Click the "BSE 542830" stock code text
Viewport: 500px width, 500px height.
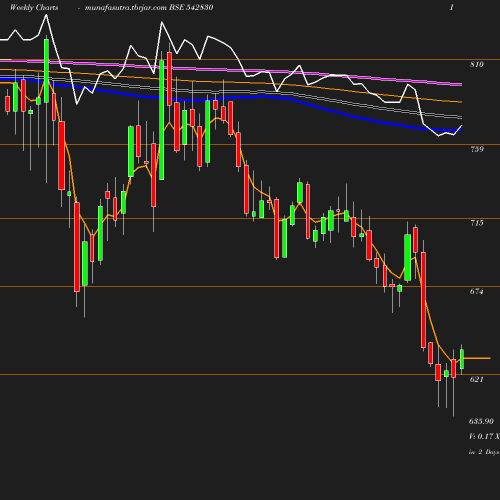pos(191,7)
